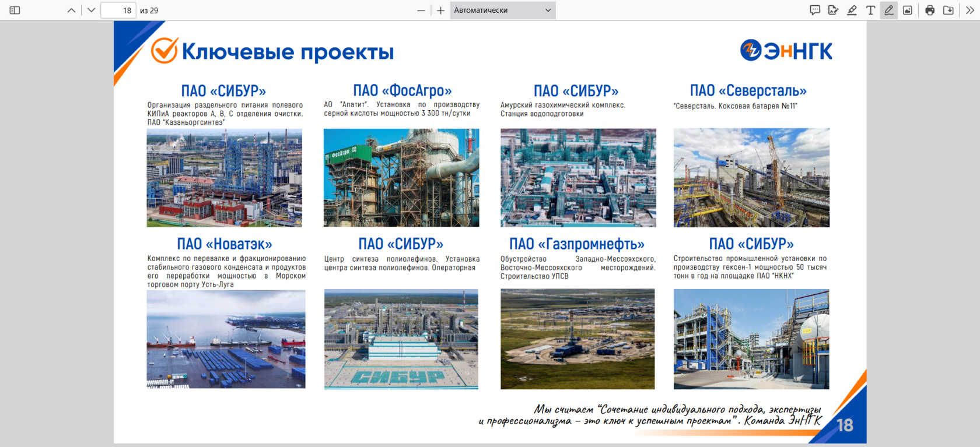Image resolution: width=980 pixels, height=447 pixels.
Task: Click the heading ПАО «Северсталь»
Action: pos(748,91)
